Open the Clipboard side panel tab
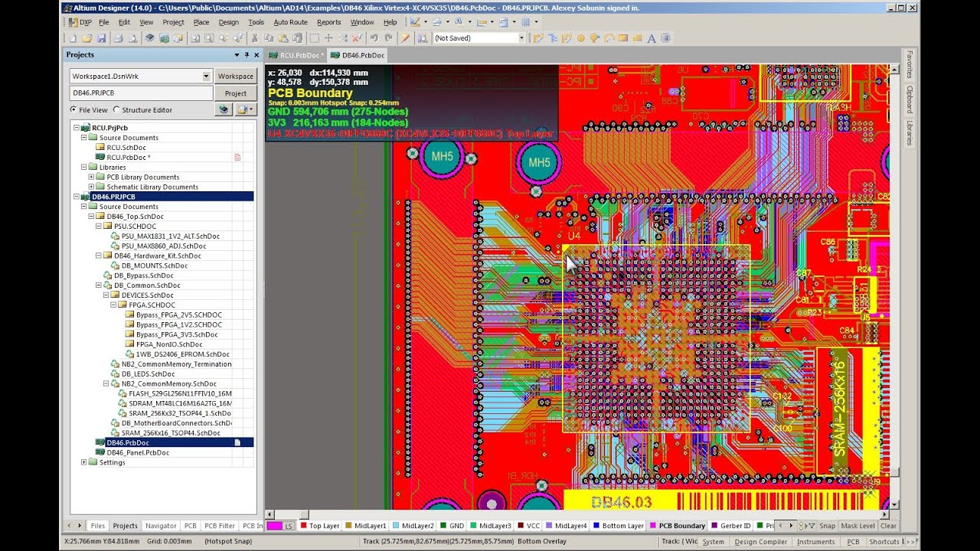The width and height of the screenshot is (980, 551). point(910,99)
